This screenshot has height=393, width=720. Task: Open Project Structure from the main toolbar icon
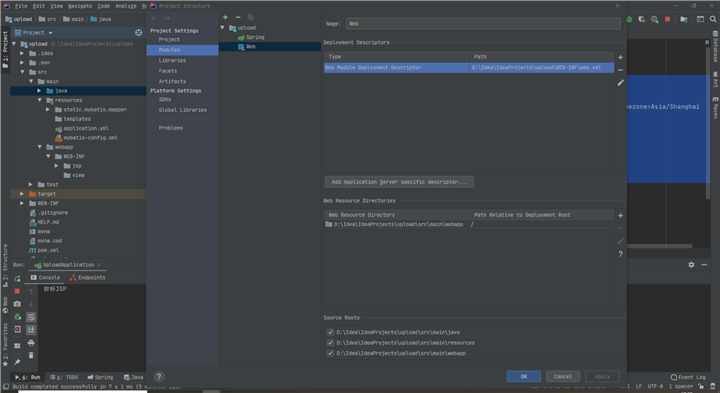point(684,19)
